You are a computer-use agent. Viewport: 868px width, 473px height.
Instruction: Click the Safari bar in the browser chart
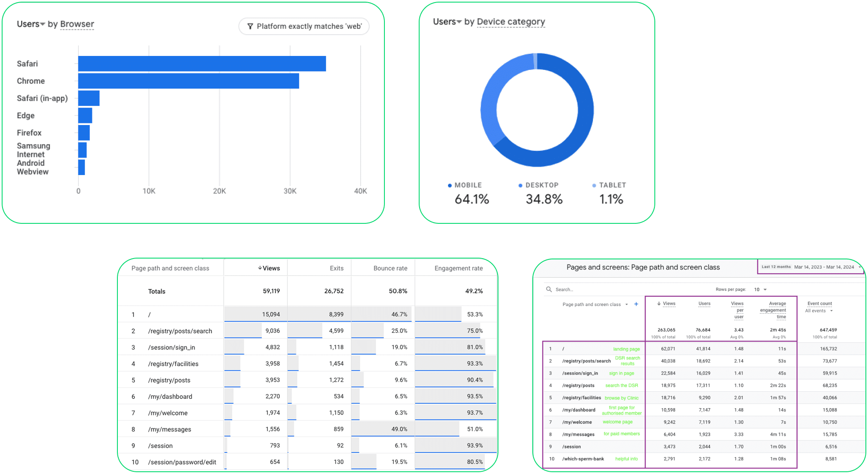202,64
